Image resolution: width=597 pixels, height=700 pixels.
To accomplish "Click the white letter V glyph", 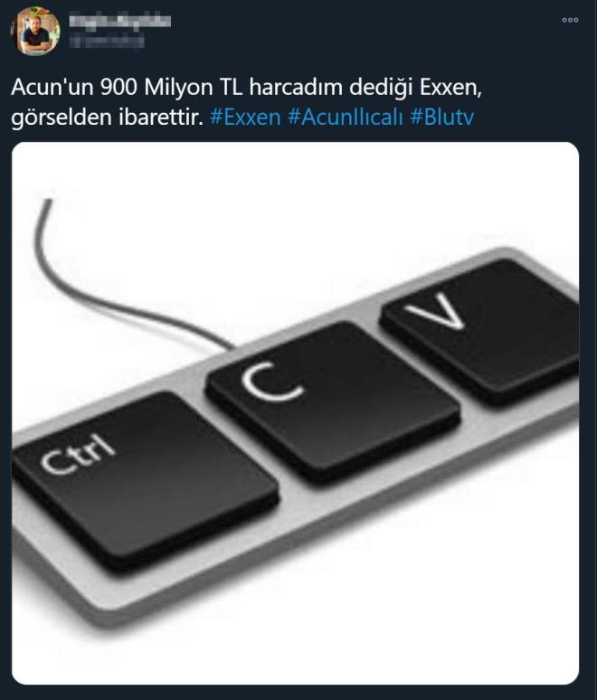I will pyautogui.click(x=438, y=311).
